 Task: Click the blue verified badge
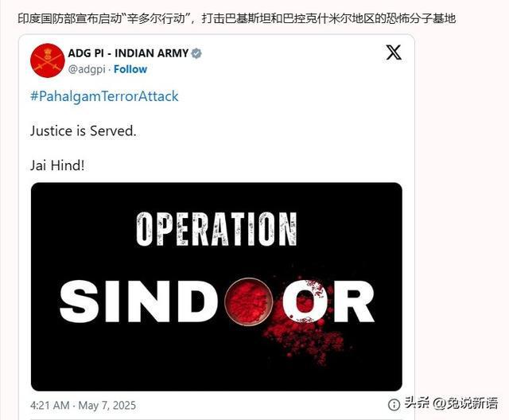[196, 53]
